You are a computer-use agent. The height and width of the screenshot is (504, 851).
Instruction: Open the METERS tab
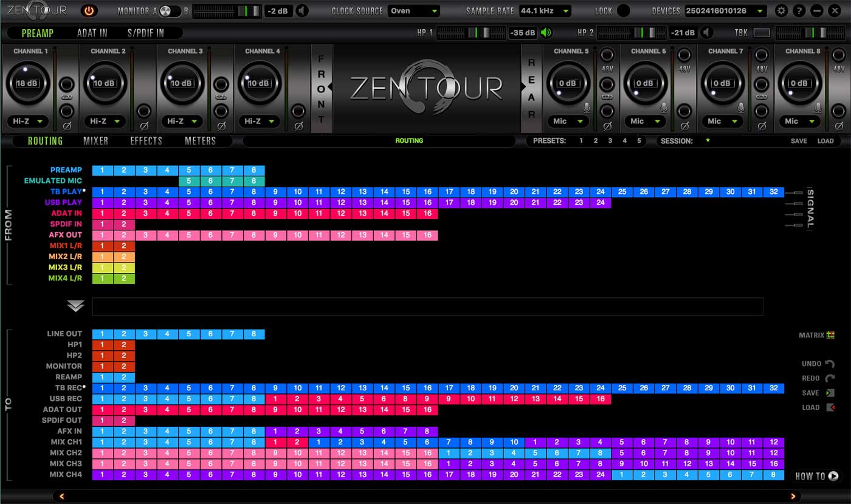click(200, 140)
